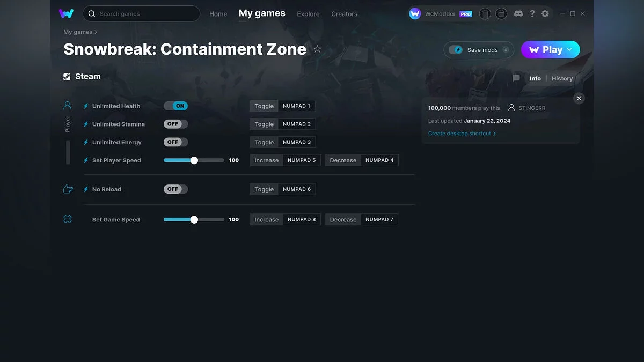Click NUMPAD 6 hotkey for No Reload
644x362 pixels.
tap(297, 189)
